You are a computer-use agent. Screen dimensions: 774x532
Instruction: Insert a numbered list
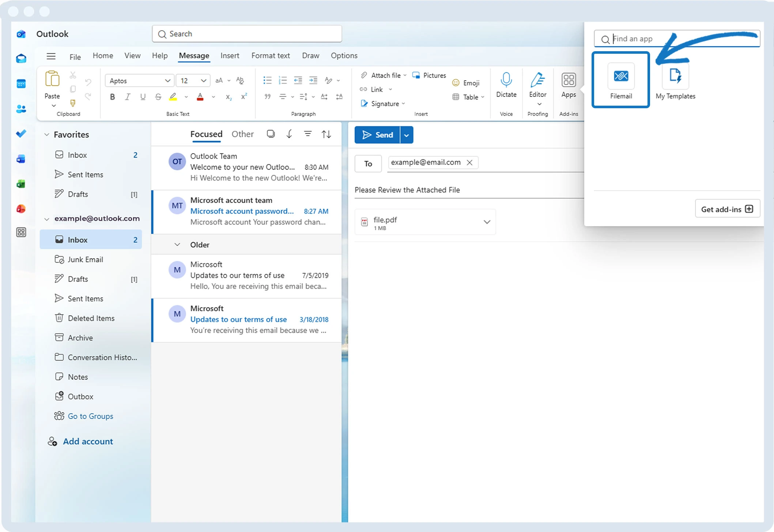[283, 80]
